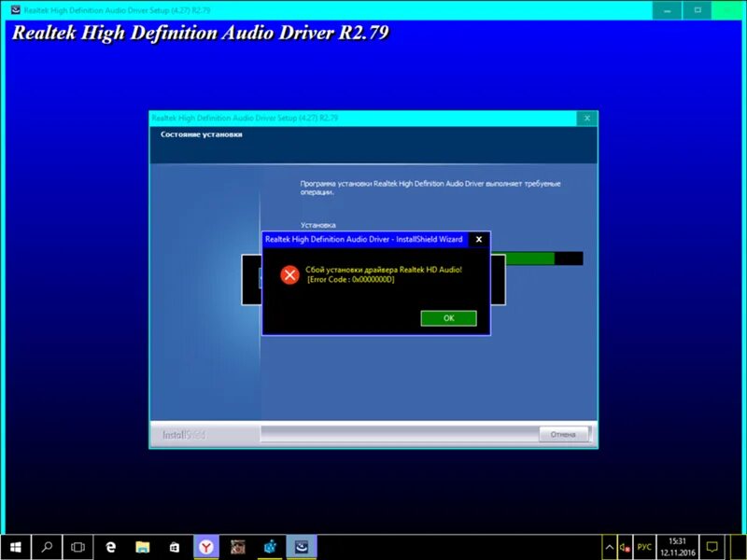The height and width of the screenshot is (560, 747).
Task: Open Windows Store from the taskbar
Action: pos(175,547)
